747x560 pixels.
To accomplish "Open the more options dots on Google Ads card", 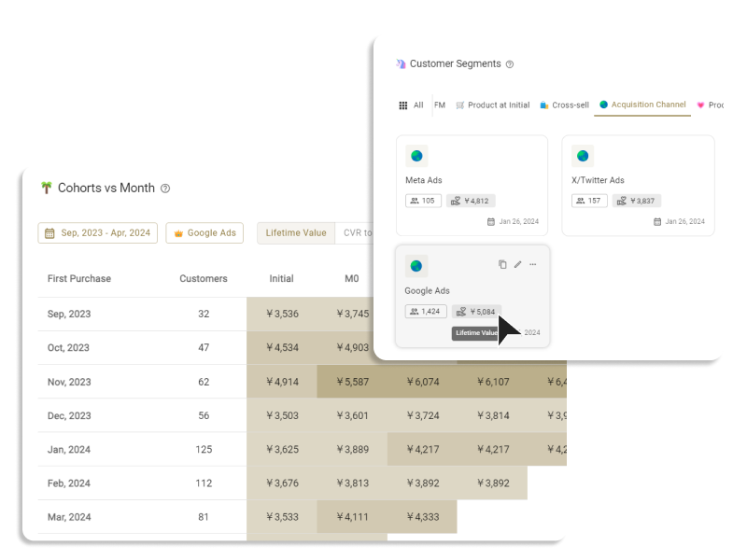I will point(532,264).
